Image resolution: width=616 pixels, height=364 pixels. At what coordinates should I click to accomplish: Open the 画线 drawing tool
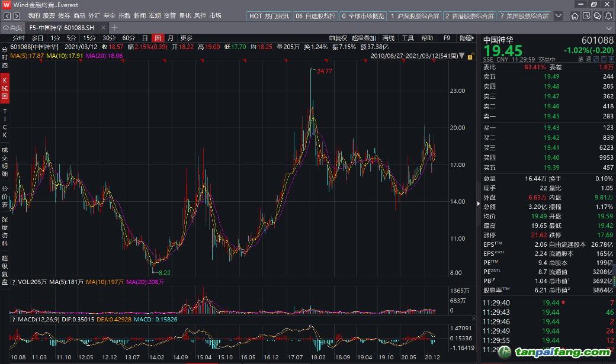coord(388,38)
